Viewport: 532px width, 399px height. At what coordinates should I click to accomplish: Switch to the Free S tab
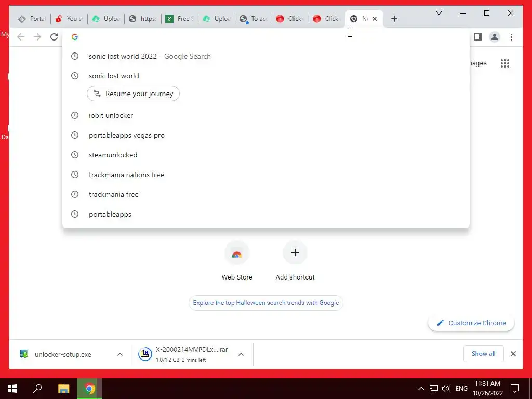tap(180, 19)
